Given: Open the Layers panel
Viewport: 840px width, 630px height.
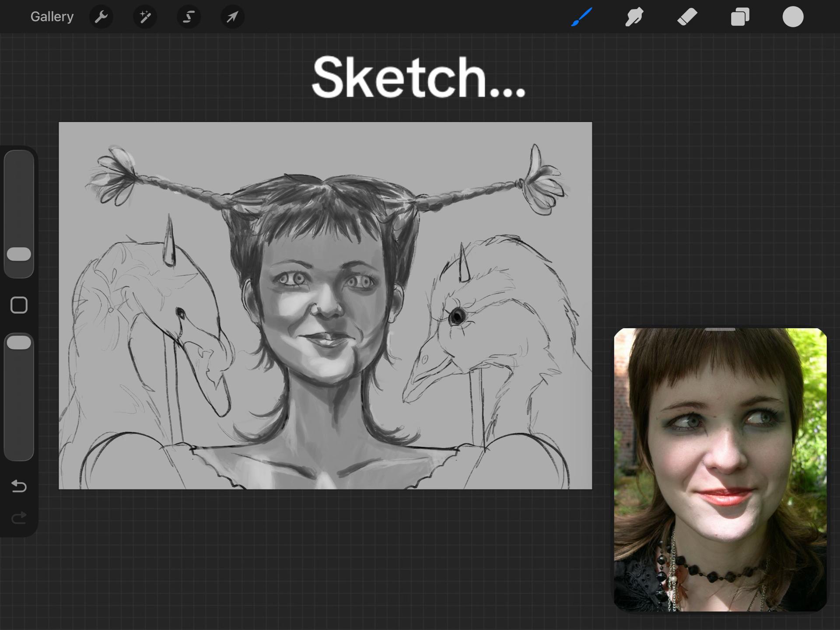Looking at the screenshot, I should (x=740, y=17).
